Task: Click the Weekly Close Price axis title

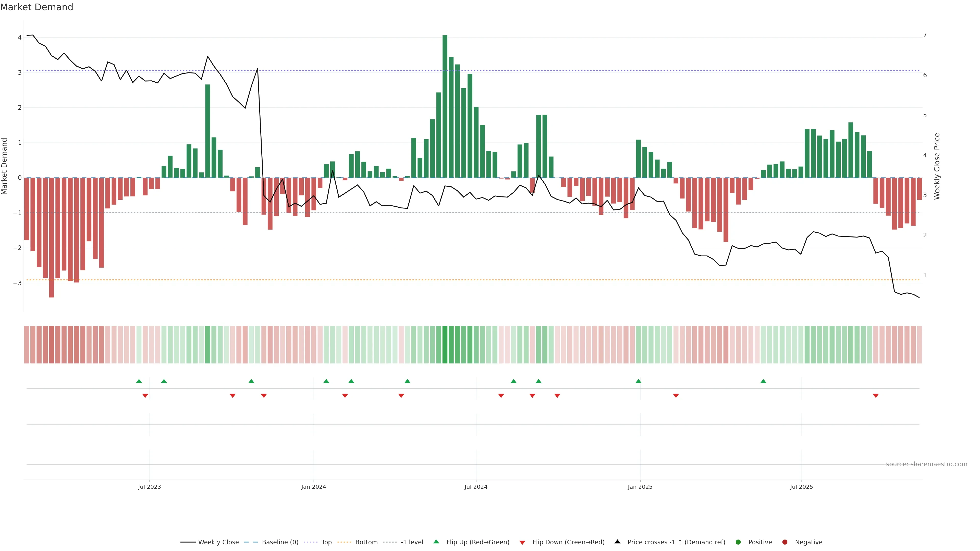Action: pyautogui.click(x=937, y=166)
